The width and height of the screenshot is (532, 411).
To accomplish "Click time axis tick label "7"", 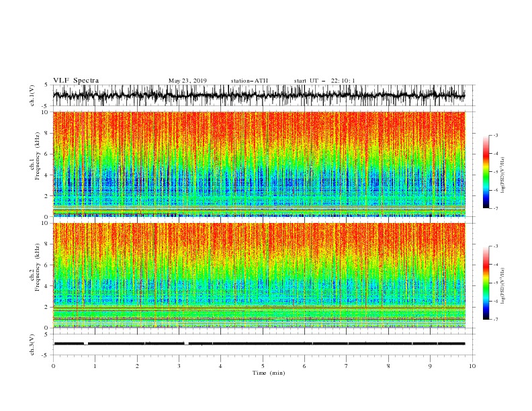I will (x=347, y=366).
